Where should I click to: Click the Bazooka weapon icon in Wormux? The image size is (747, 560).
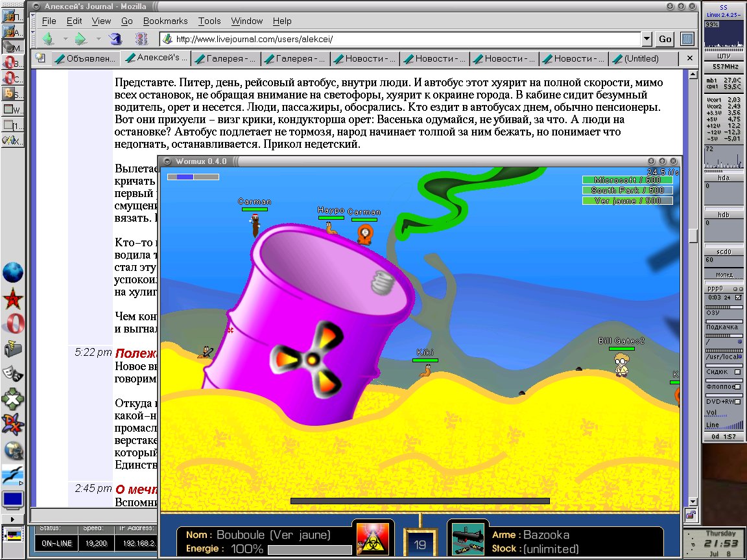[468, 539]
